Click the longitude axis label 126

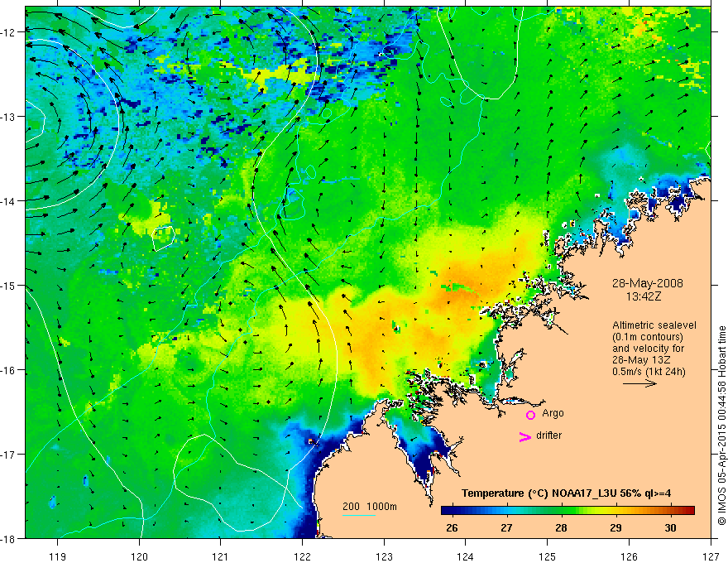point(629,556)
